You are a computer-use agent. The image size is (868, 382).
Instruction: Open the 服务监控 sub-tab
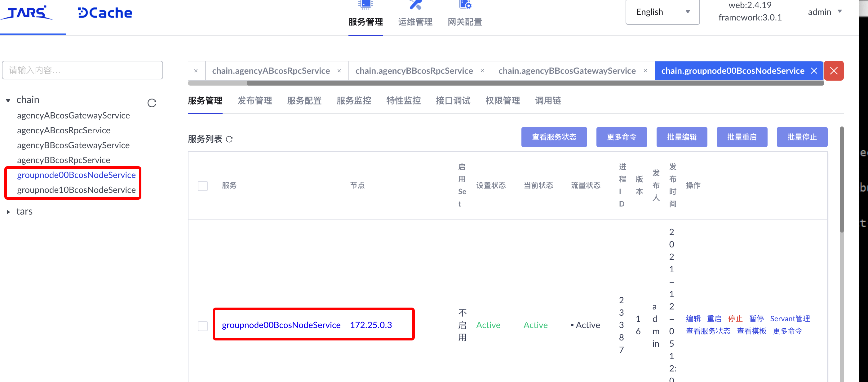click(x=354, y=100)
